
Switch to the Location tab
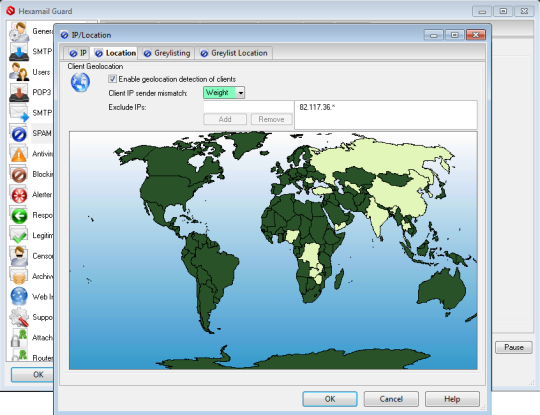[x=115, y=53]
